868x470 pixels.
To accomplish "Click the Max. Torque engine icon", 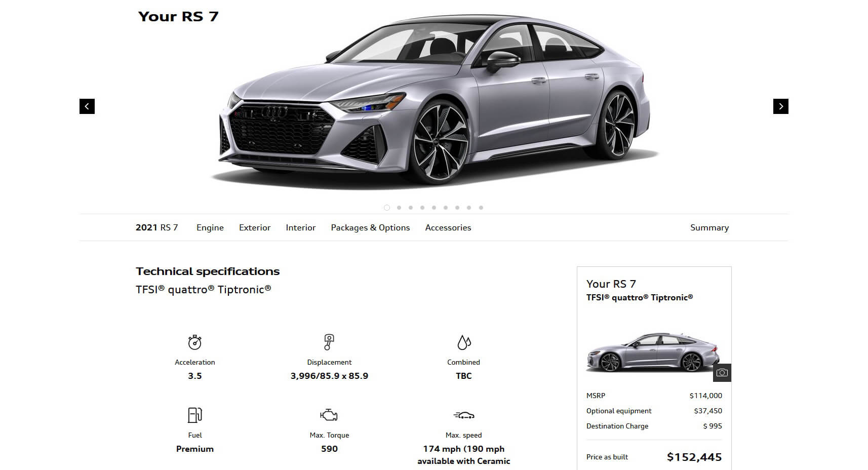I will coord(329,415).
